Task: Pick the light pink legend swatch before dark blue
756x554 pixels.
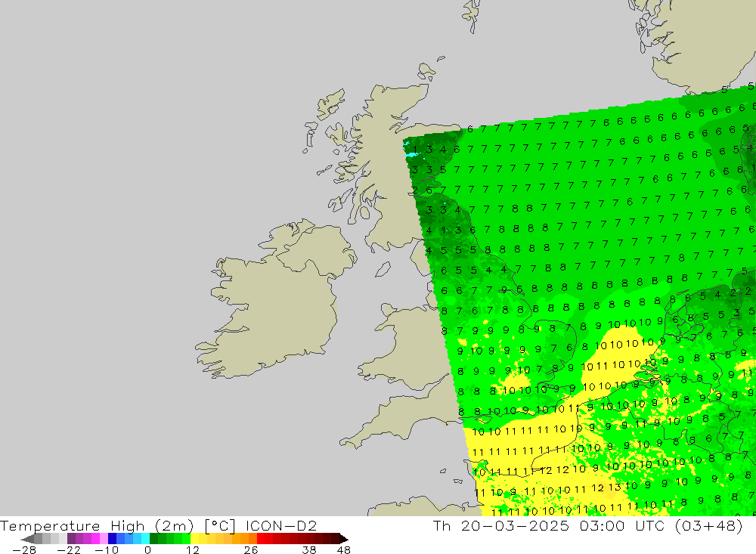Action: click(104, 539)
